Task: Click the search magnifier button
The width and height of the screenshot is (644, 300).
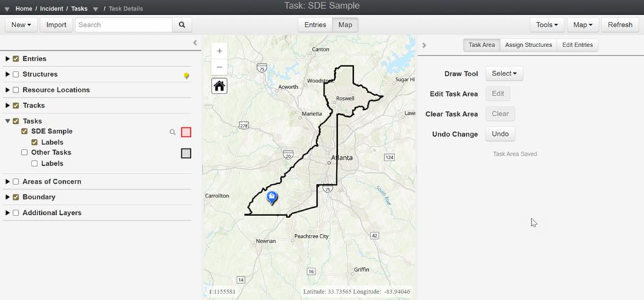Action: coord(182,25)
